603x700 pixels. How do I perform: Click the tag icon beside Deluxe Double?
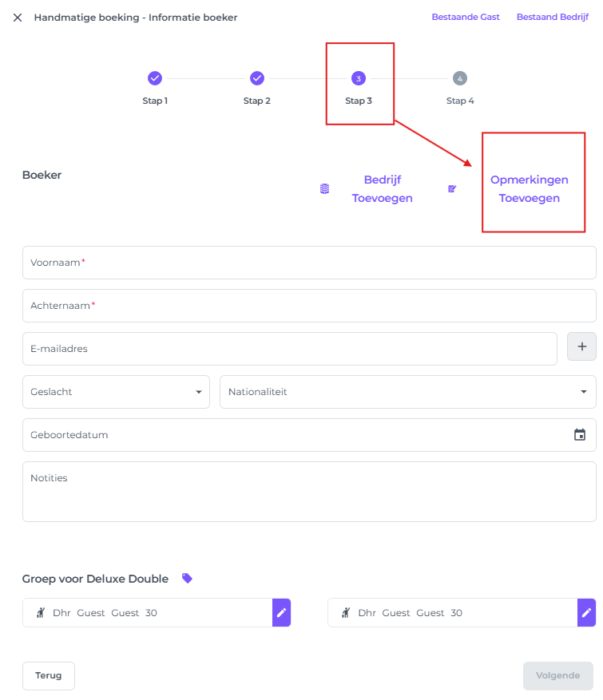(187, 579)
